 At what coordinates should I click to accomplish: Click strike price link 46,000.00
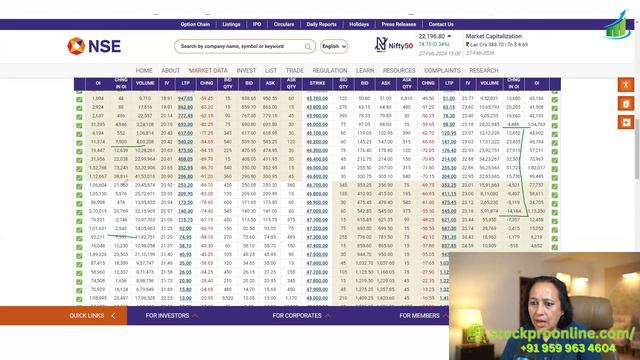pyautogui.click(x=317, y=125)
